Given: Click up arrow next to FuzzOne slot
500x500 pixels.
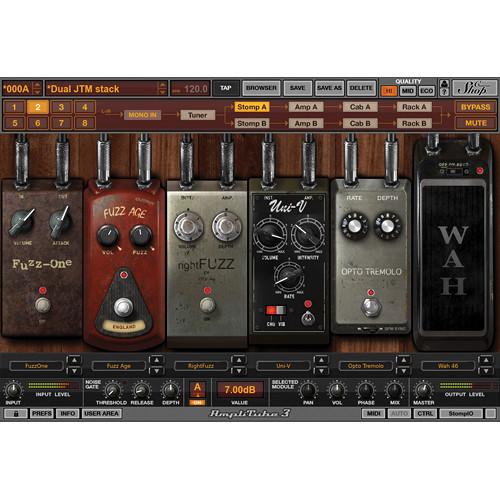Looking at the screenshot, I should (74, 360).
